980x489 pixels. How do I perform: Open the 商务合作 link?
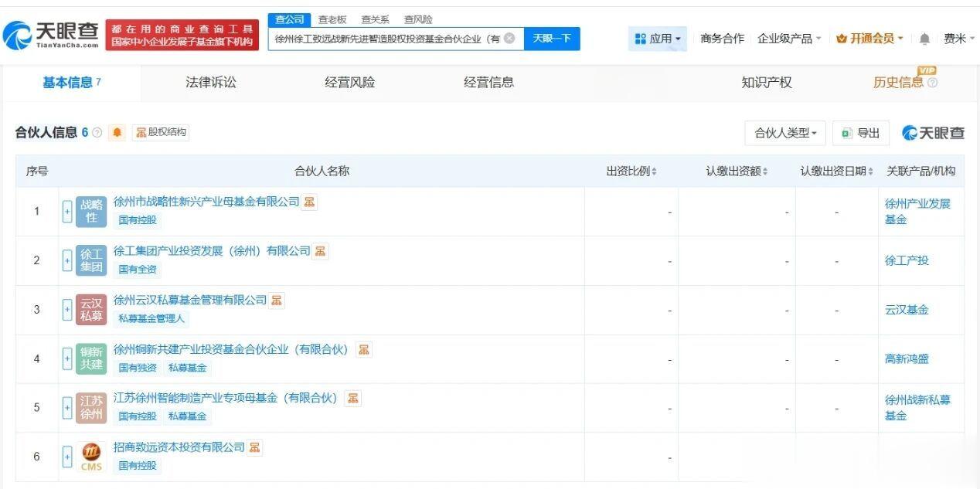(x=722, y=39)
